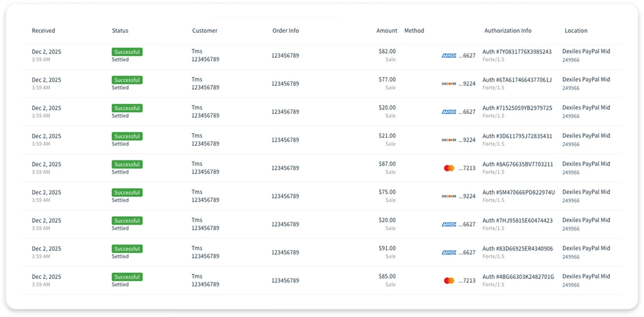Select the $75.00 sale amount
644x317 pixels.
(387, 192)
